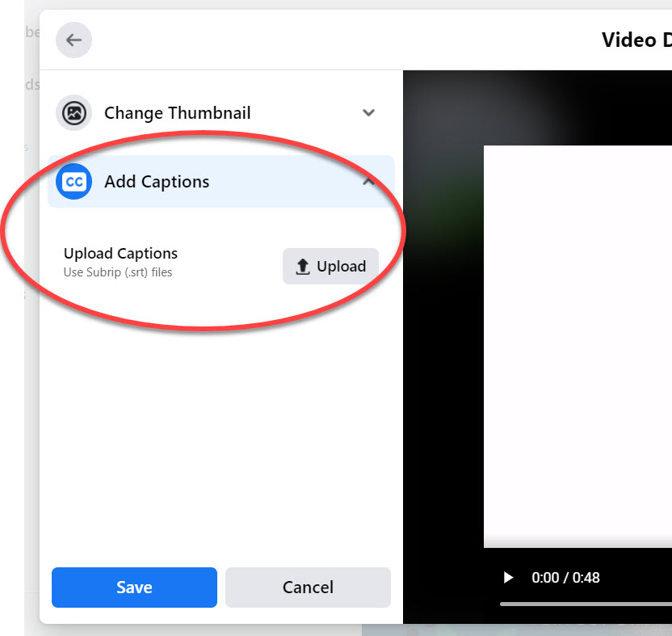Click the Upload button for caption files
Image resolution: width=672 pixels, height=636 pixels.
click(x=330, y=266)
